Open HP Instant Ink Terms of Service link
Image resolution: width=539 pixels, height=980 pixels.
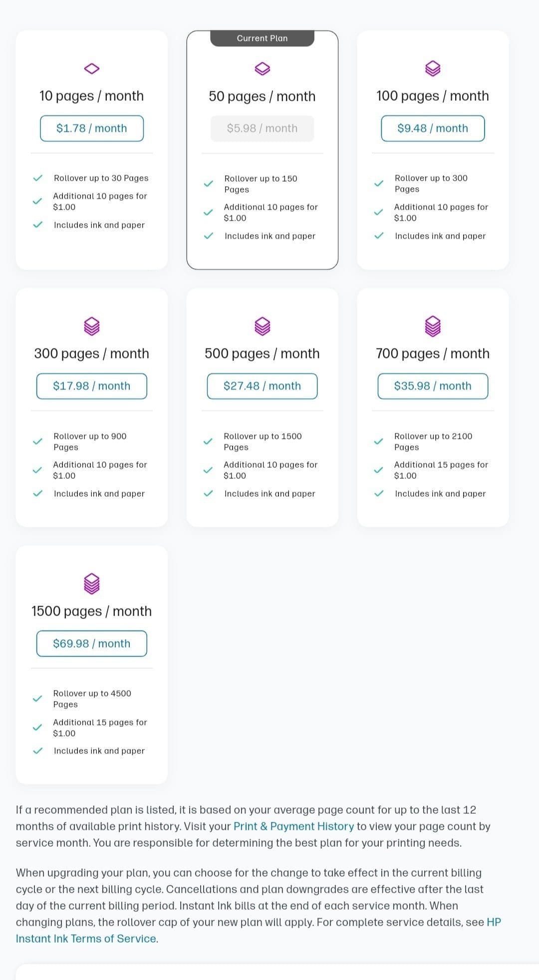click(259, 930)
